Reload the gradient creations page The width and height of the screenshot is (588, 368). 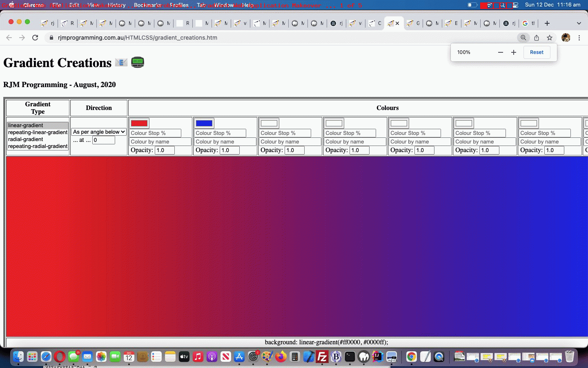point(35,38)
